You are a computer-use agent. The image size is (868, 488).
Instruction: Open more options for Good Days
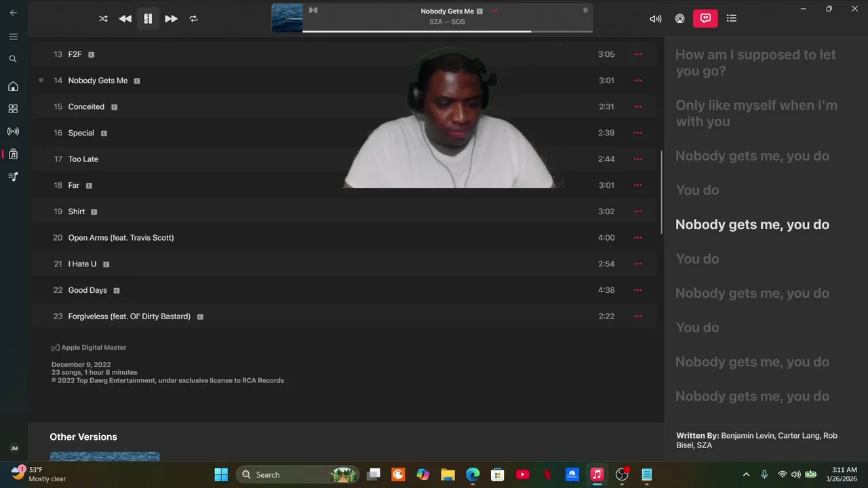click(x=637, y=290)
